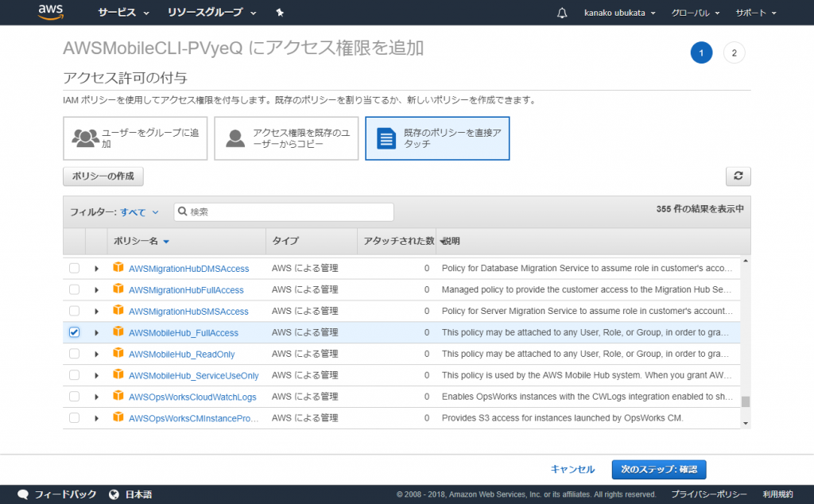Check the AWSOpsWorksCMInstancePro checkbox
The image size is (814, 504).
[x=74, y=417]
